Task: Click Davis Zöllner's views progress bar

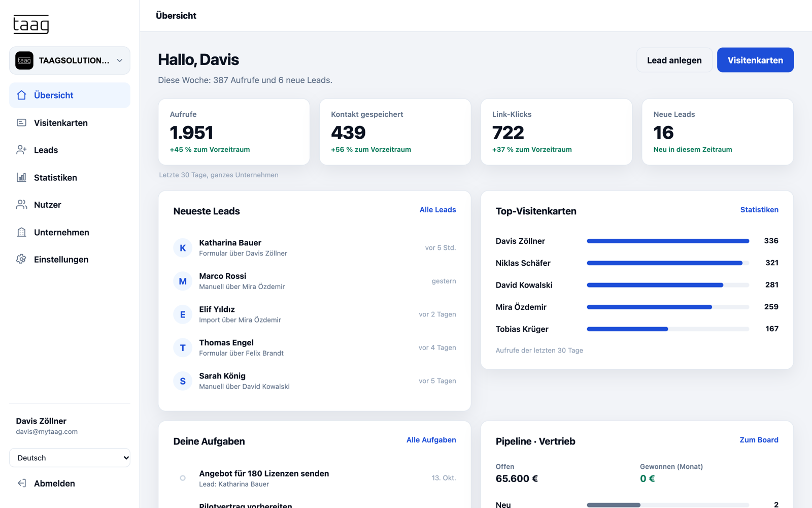Action: pyautogui.click(x=668, y=241)
